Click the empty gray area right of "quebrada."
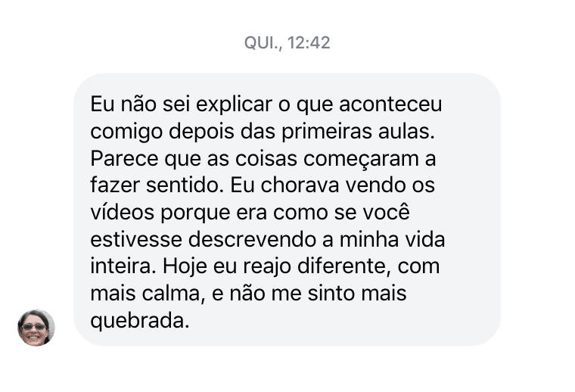575x392 pixels. coord(340,321)
